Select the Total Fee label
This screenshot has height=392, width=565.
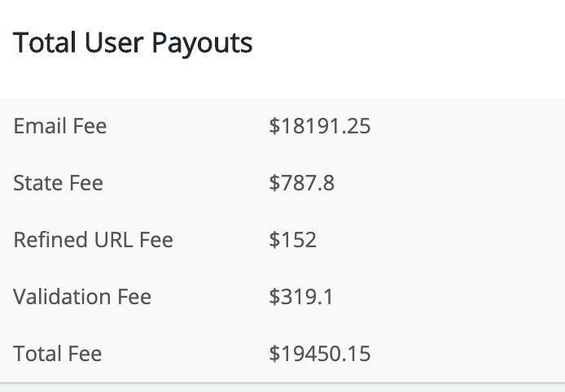coord(57,354)
